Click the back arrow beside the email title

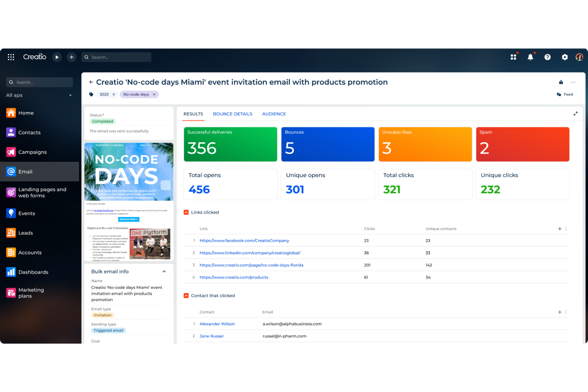(91, 82)
